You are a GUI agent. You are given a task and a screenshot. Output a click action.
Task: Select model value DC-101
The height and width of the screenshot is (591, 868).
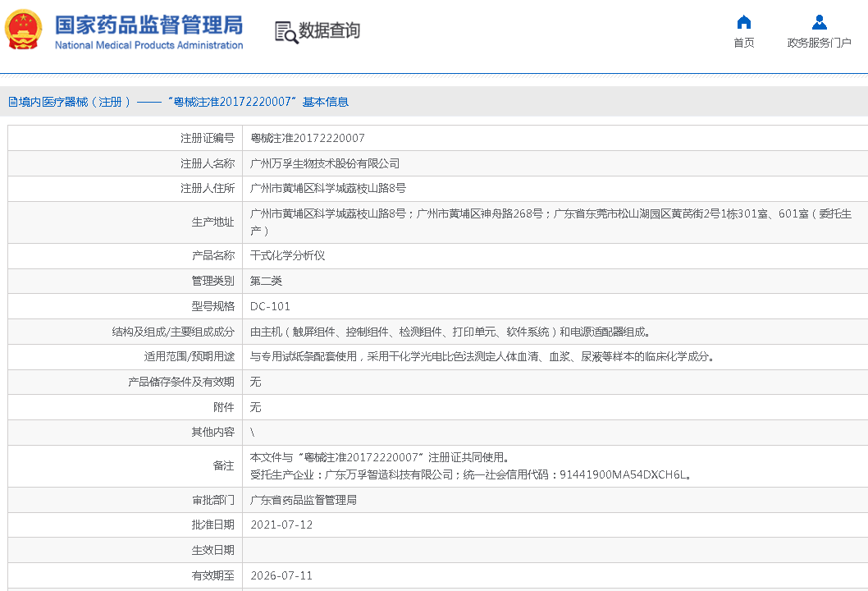[270, 306]
